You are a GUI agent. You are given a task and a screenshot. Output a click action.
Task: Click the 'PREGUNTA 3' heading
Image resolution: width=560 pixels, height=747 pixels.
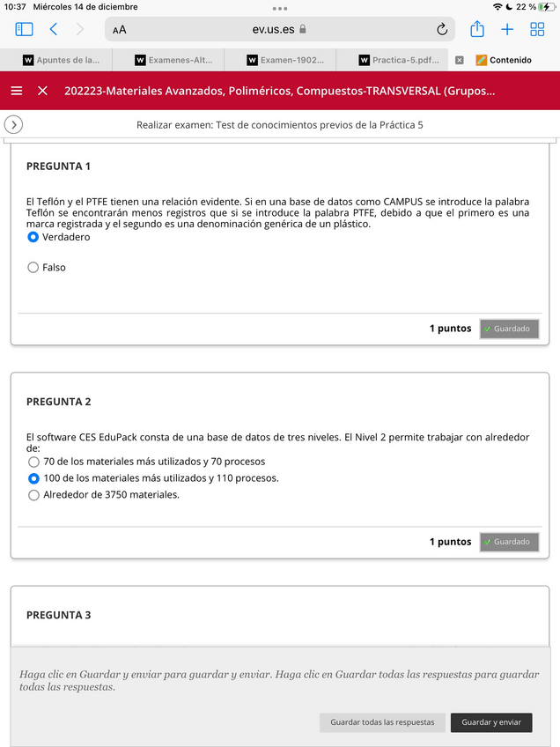(59, 615)
